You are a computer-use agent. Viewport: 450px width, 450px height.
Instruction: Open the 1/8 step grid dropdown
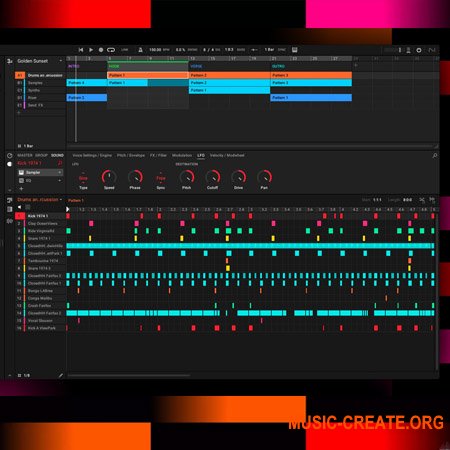[x=24, y=375]
